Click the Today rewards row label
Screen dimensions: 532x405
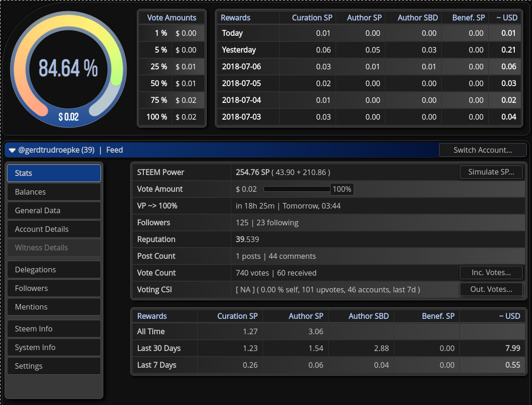232,33
